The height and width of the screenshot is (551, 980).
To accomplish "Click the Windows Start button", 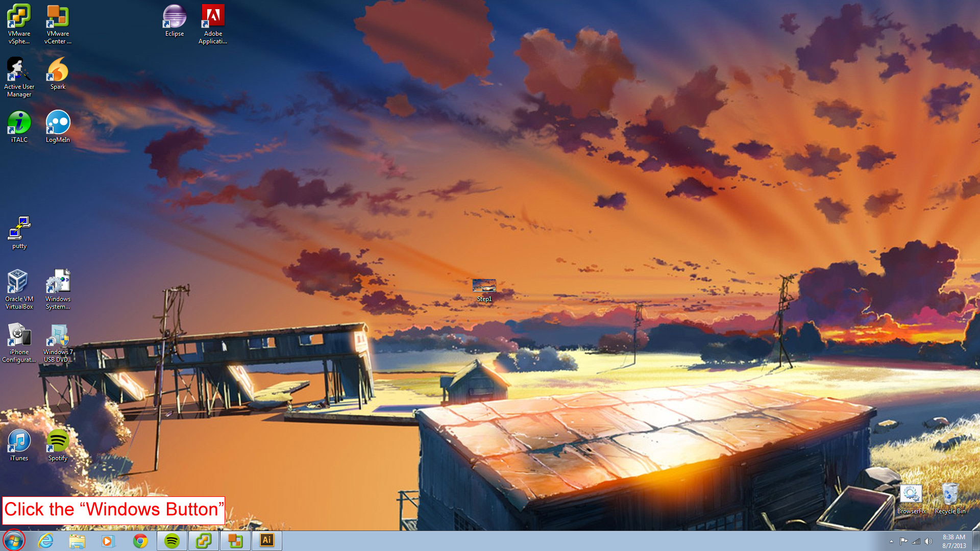I will pyautogui.click(x=14, y=540).
